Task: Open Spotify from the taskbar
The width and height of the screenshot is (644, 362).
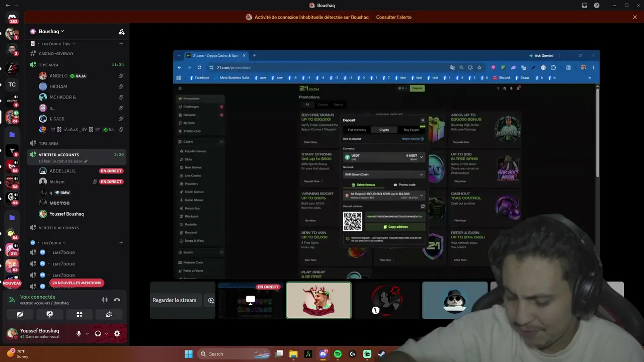Action: coord(338,354)
